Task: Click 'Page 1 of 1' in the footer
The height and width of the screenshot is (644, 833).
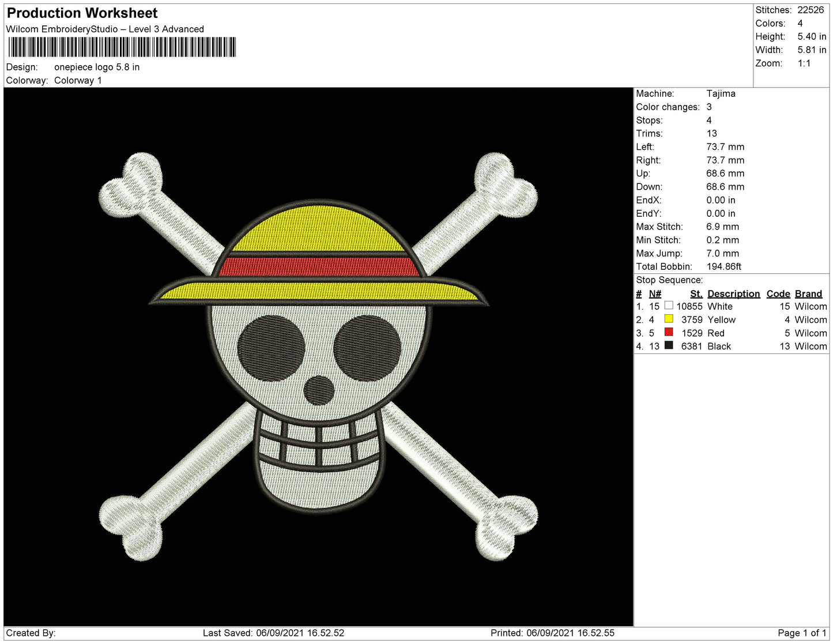Action: pyautogui.click(x=802, y=632)
